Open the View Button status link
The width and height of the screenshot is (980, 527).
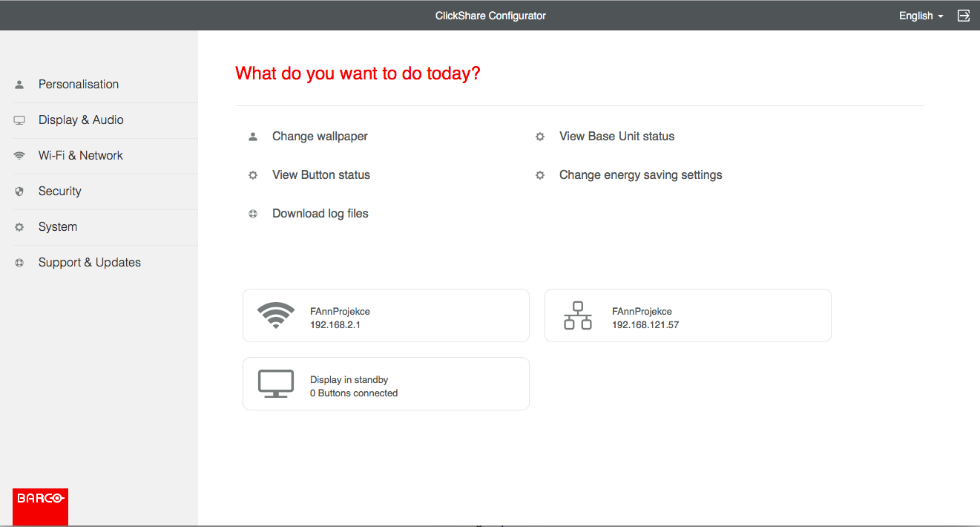pyautogui.click(x=320, y=175)
